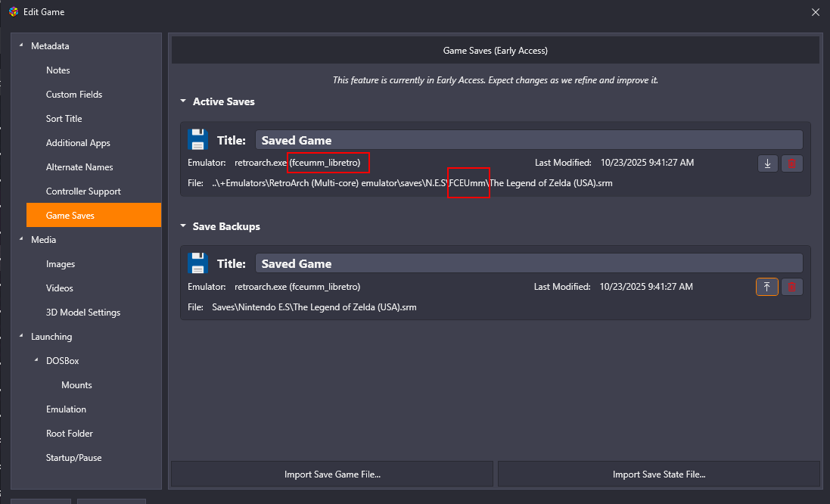
Task: Collapse the Metadata tree group
Action: point(21,46)
